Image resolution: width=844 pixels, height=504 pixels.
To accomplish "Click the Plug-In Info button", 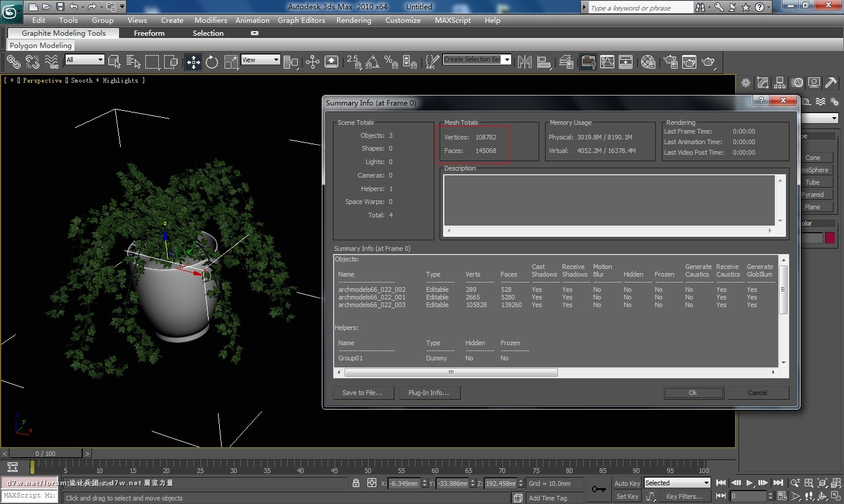I will 430,393.
